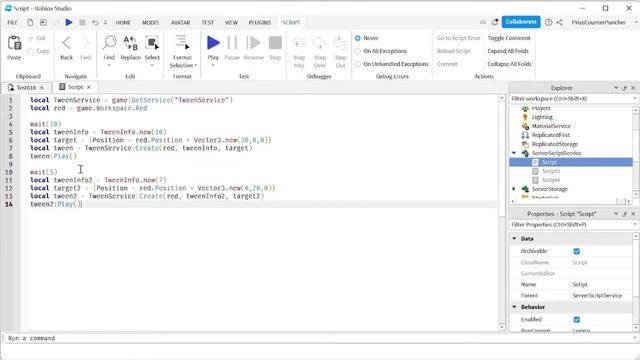Click the cloud icon left of the bell
Viewport: 640px width, 360px height.
483,22
